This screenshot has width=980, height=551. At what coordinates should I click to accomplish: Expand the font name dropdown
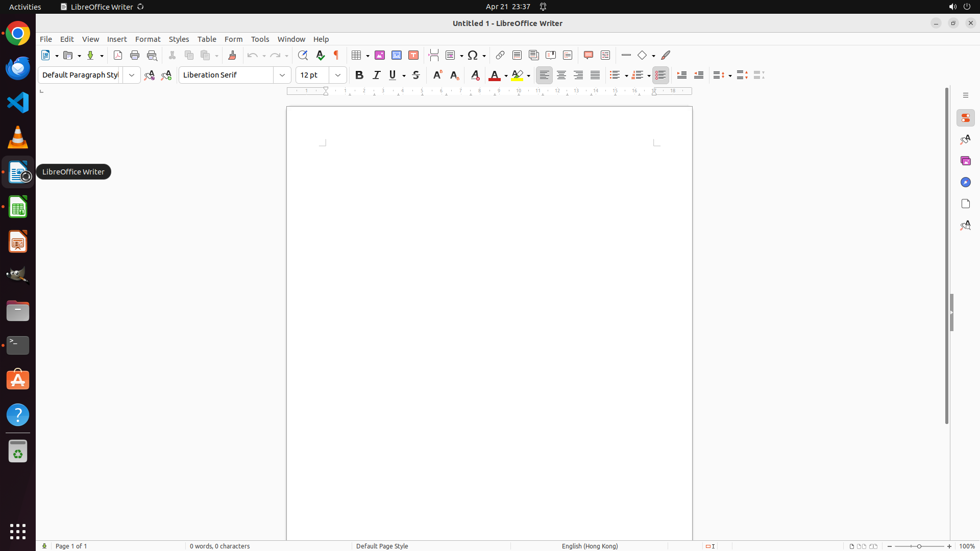click(282, 75)
